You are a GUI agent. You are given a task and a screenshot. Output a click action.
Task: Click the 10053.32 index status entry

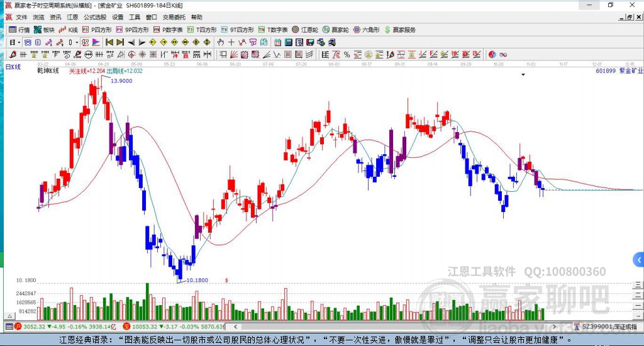pyautogui.click(x=174, y=326)
